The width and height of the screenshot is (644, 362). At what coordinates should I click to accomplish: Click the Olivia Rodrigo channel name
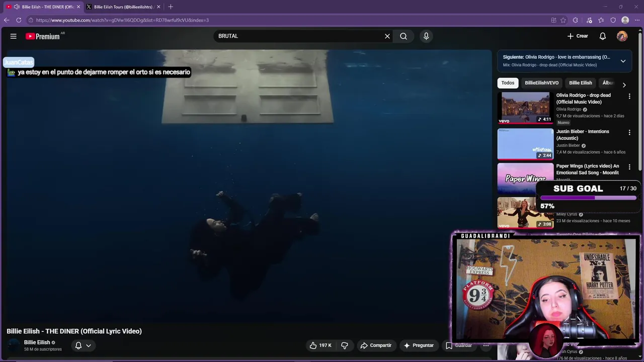tap(569, 109)
